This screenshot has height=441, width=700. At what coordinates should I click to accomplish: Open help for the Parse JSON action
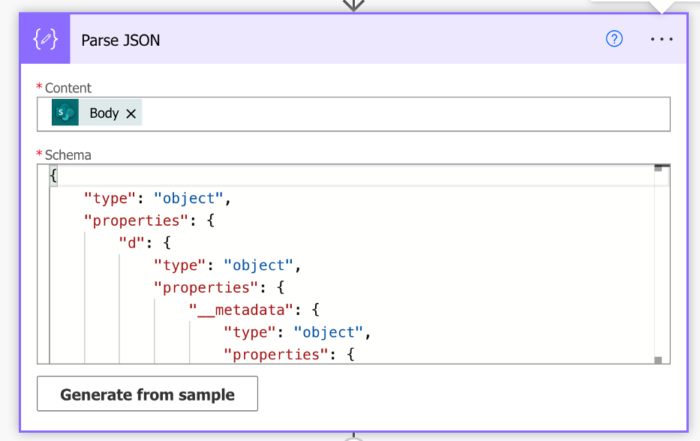pyautogui.click(x=615, y=40)
